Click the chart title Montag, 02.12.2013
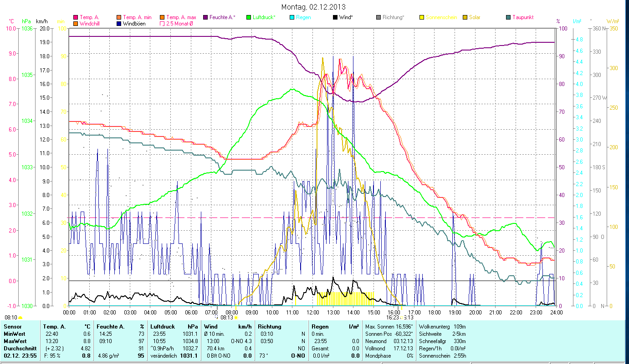This screenshot has height=364, width=629. (313, 7)
